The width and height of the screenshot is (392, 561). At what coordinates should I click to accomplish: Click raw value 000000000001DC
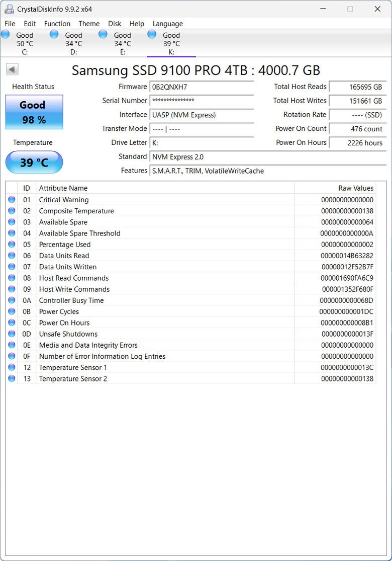pos(347,311)
